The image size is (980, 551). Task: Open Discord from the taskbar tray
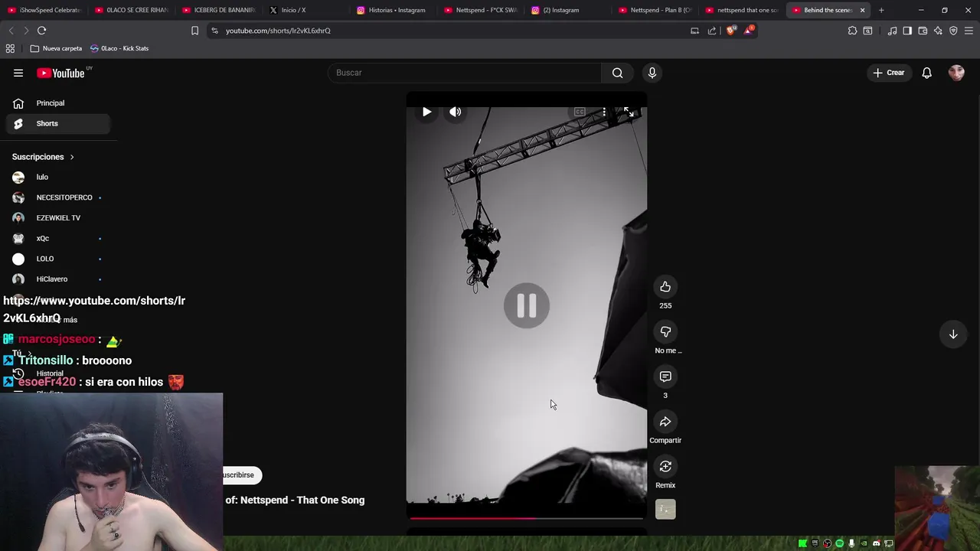(x=877, y=543)
